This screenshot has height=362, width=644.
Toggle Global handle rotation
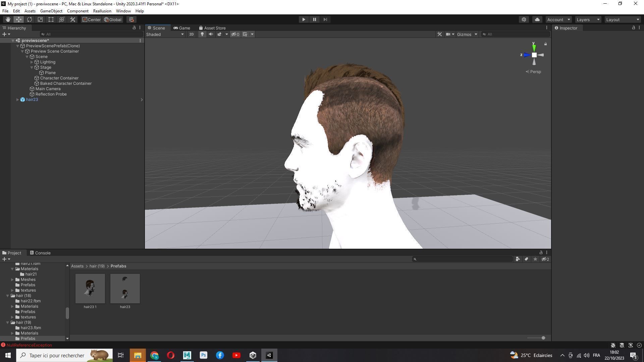click(113, 19)
